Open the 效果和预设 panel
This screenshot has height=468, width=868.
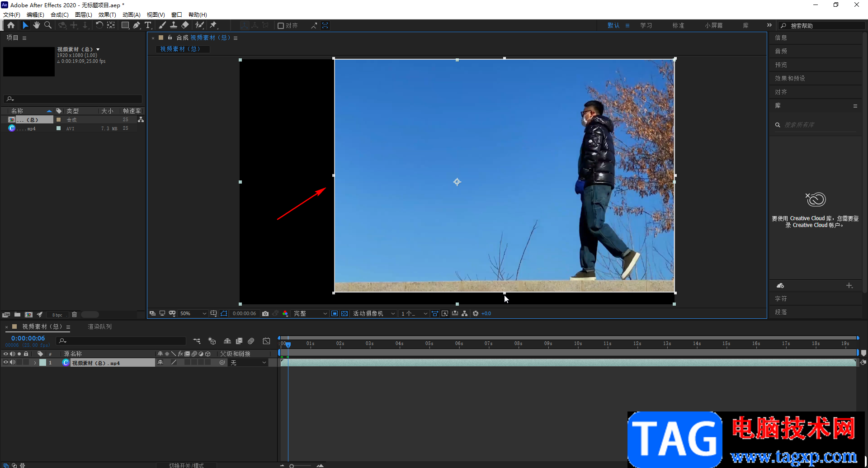click(790, 78)
